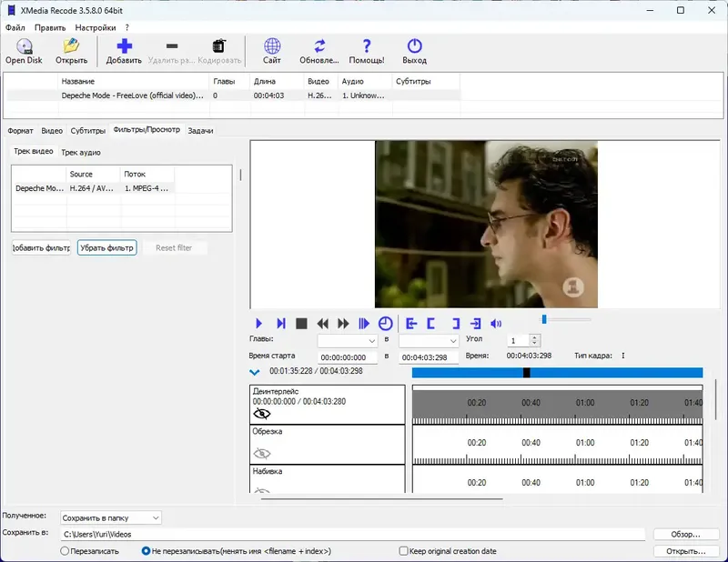Image resolution: width=728 pixels, height=562 pixels.
Task: Click the Обновление refresh icon
Action: tap(319, 46)
